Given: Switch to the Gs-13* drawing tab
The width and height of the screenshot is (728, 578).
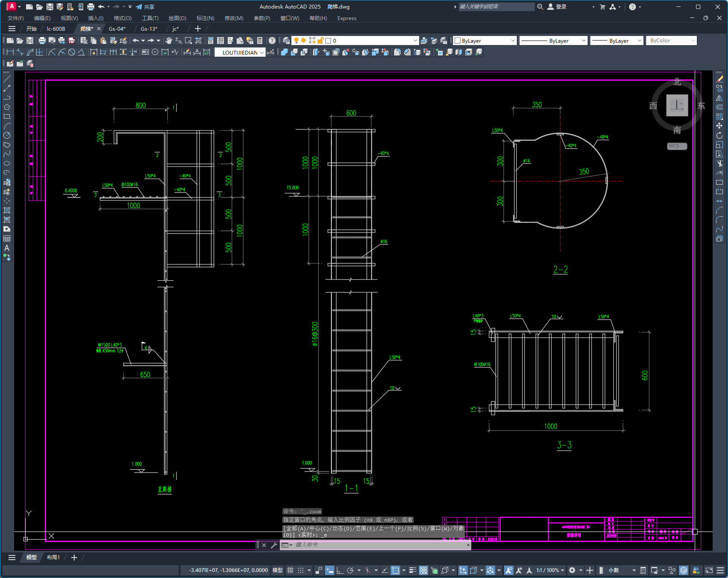Looking at the screenshot, I should coord(149,29).
